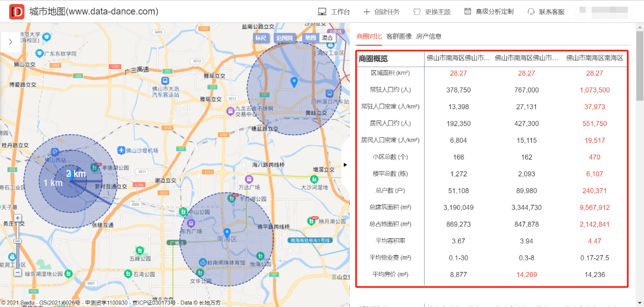Viewport: 644px width, 307px height.
Task: Click the Data-Dance logo in the top-left corner
Action: click(17, 11)
